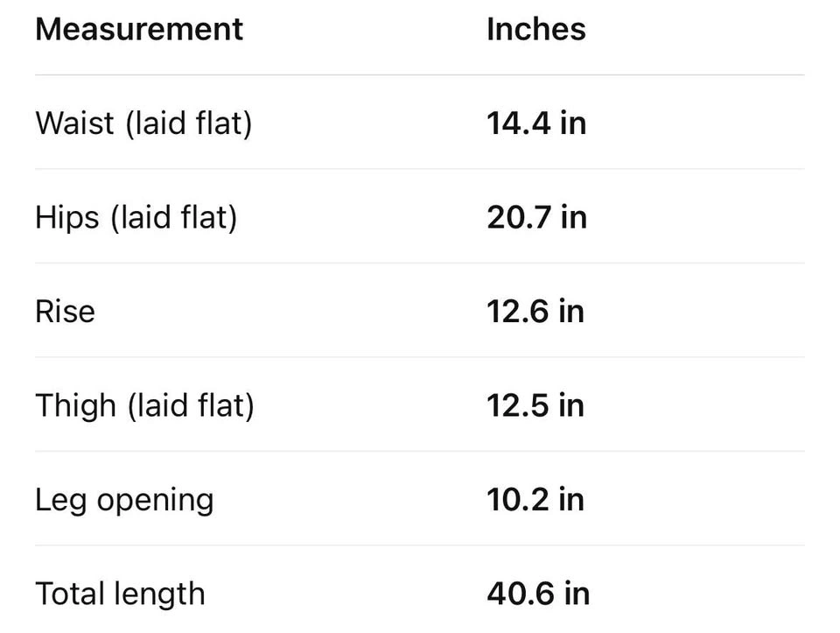This screenshot has height=633, width=840.
Task: Tap the Thigh (laid flat) label
Action: pyautogui.click(x=144, y=405)
